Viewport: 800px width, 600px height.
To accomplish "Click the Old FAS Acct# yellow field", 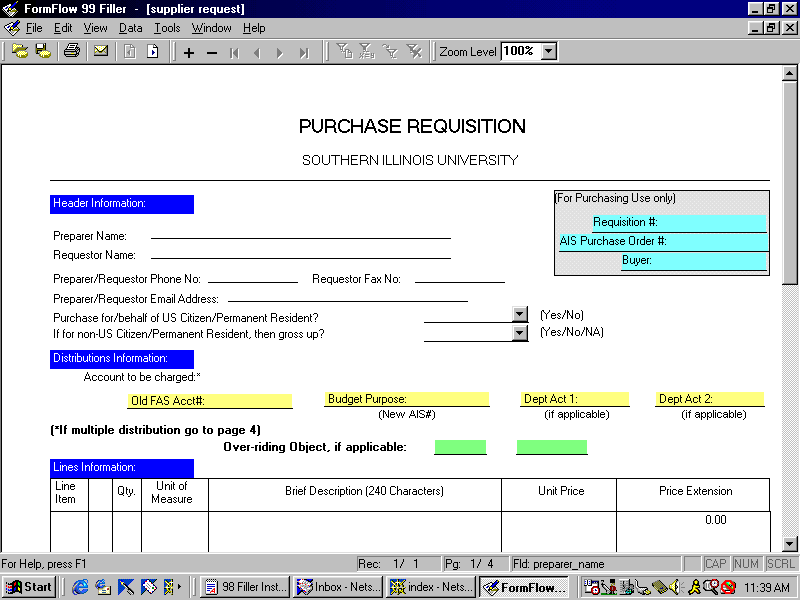I will (x=210, y=401).
